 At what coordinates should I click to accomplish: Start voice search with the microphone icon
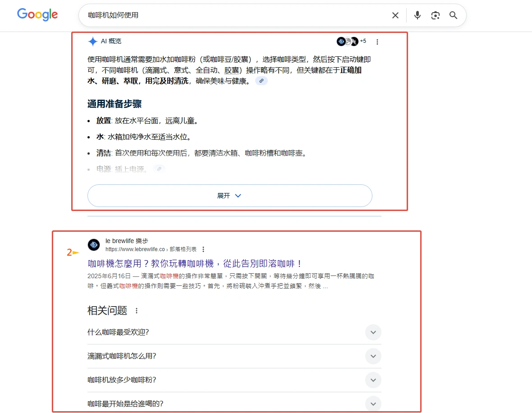[x=417, y=15]
